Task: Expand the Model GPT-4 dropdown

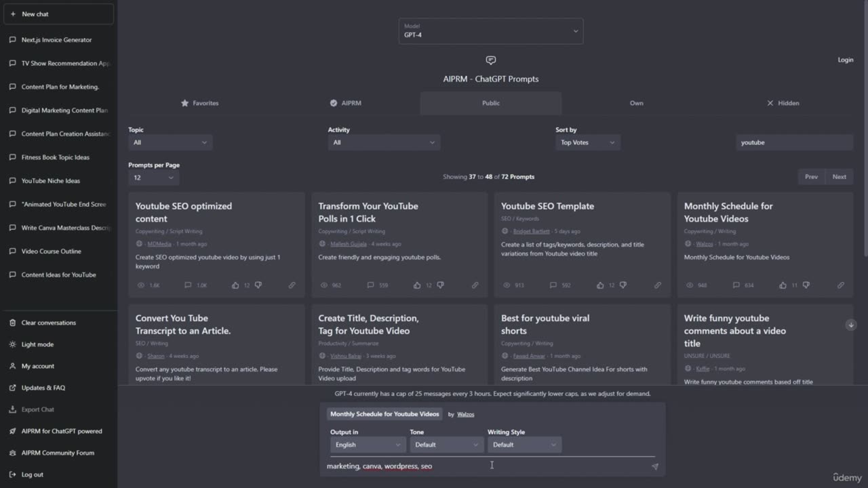Action: pos(491,31)
